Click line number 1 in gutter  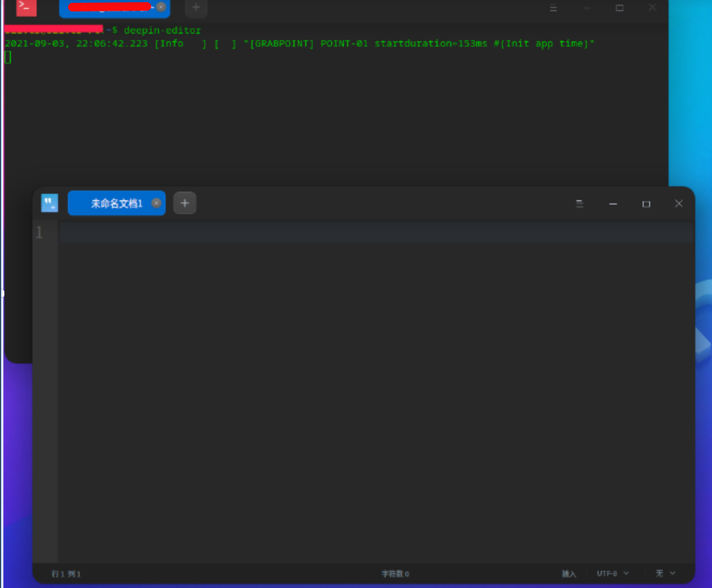pyautogui.click(x=39, y=233)
